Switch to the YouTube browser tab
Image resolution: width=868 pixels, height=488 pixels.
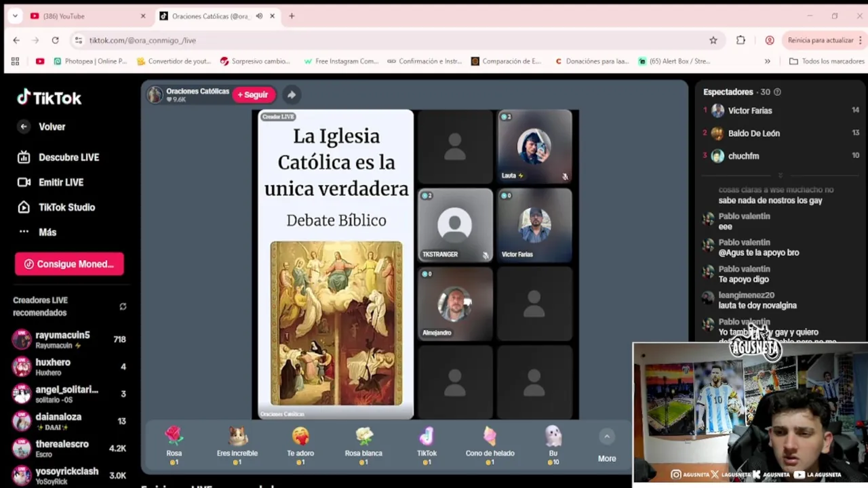click(x=88, y=16)
